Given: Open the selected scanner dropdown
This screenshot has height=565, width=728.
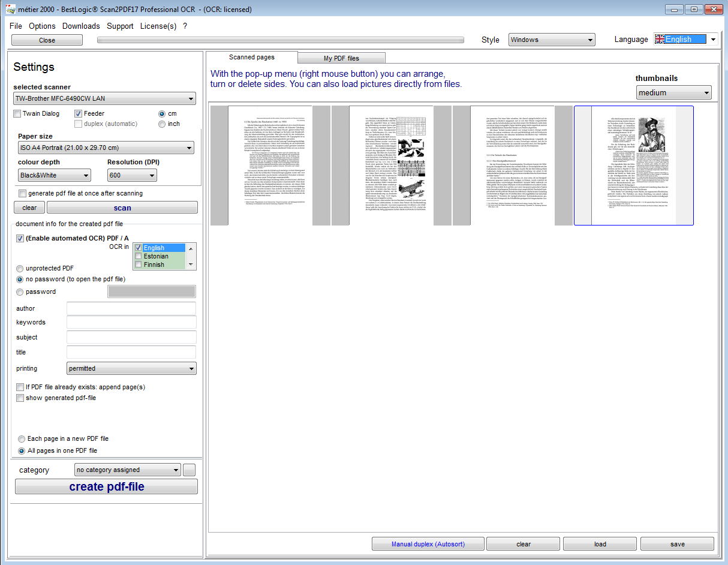Looking at the screenshot, I should point(104,98).
